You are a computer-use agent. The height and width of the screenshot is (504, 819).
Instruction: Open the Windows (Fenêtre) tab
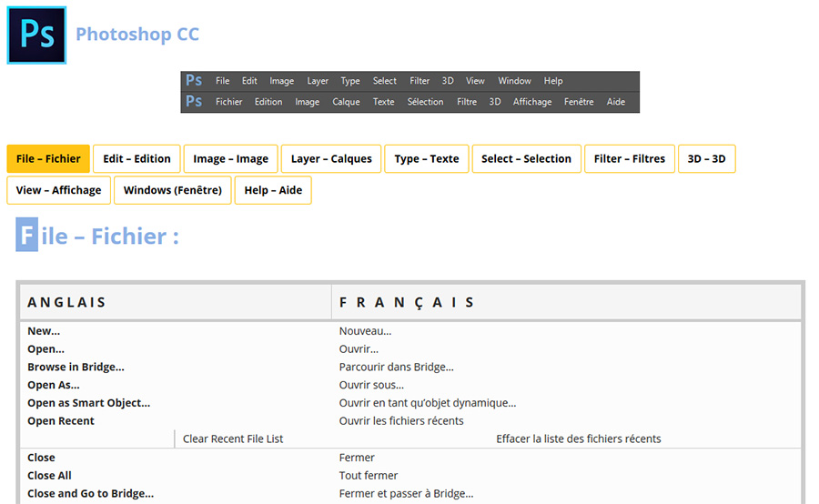pyautogui.click(x=173, y=190)
